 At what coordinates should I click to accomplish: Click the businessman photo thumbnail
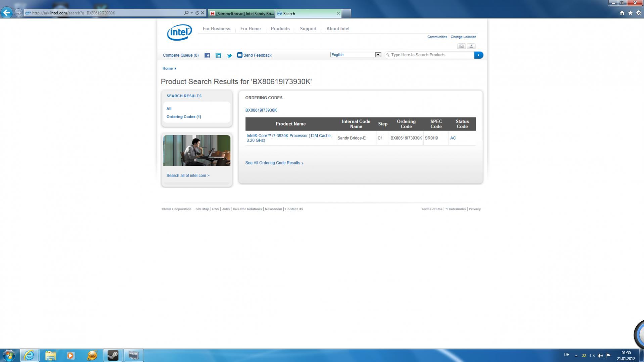tap(197, 150)
